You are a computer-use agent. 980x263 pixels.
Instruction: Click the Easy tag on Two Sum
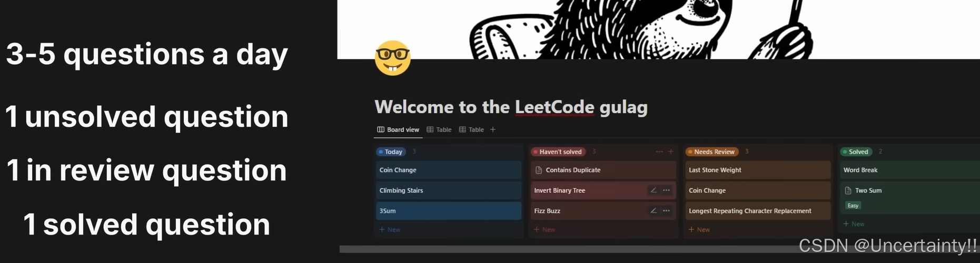[853, 206]
